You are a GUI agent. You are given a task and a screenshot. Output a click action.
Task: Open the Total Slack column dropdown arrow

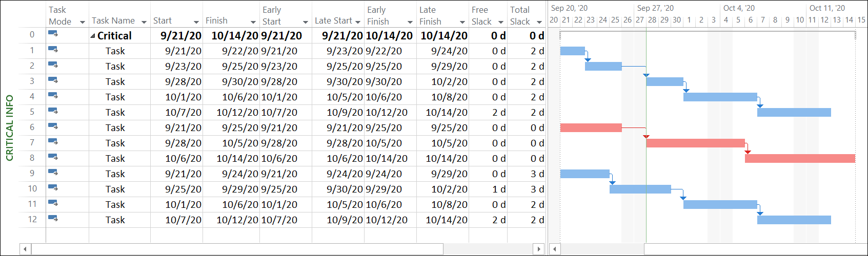point(539,22)
